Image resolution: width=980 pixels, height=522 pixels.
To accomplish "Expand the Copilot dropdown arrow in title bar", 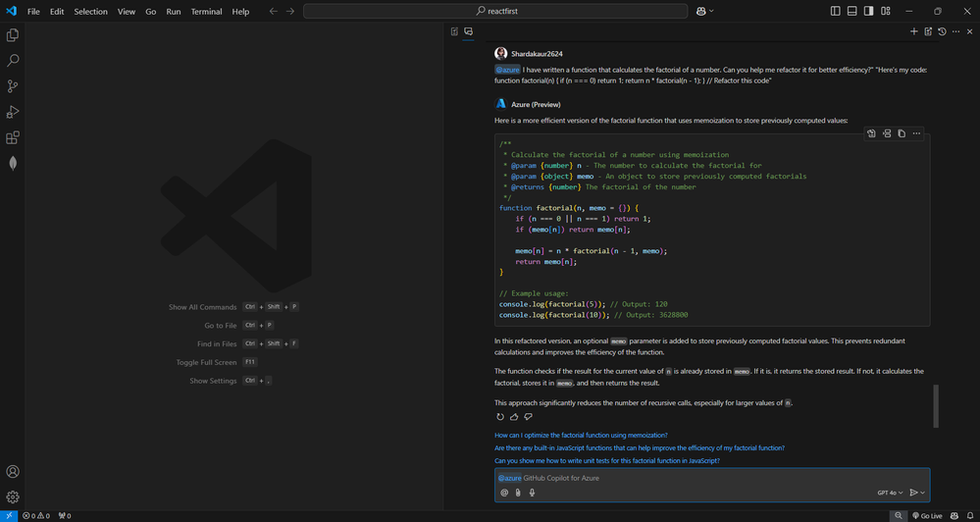I will [711, 11].
